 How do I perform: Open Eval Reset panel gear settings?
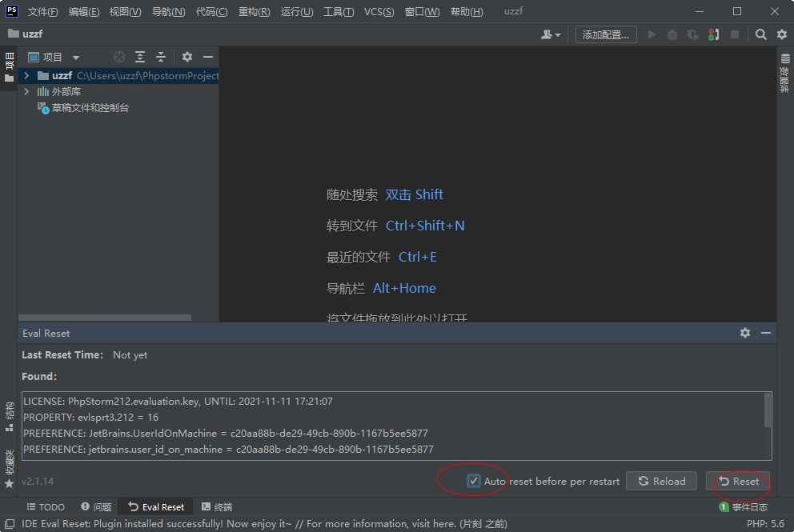(745, 333)
